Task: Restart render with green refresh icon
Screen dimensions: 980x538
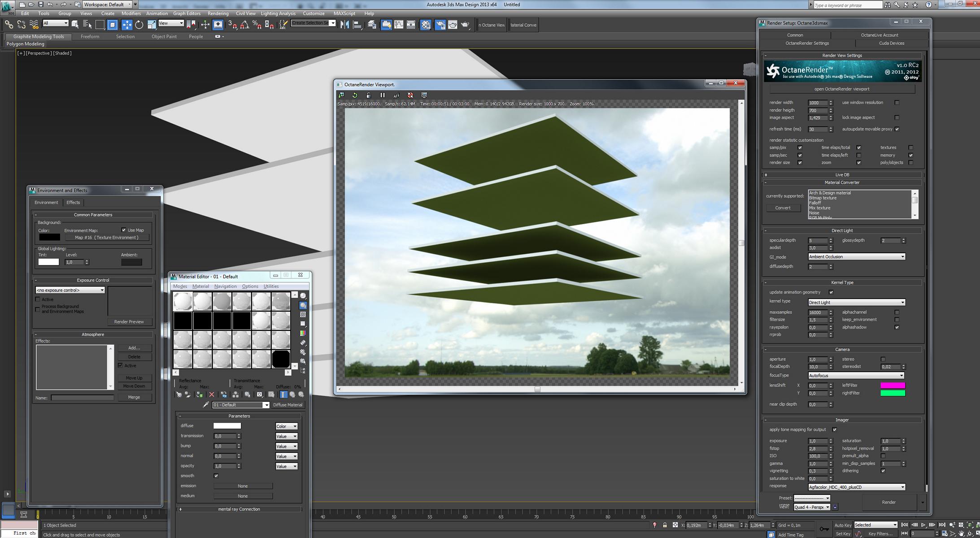Action: (x=355, y=95)
